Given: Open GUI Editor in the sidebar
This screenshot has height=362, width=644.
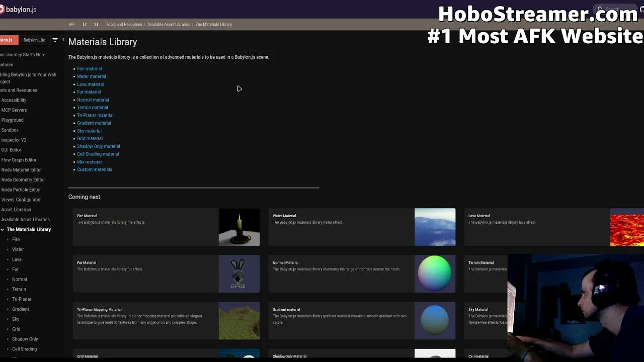Looking at the screenshot, I should coord(11,150).
